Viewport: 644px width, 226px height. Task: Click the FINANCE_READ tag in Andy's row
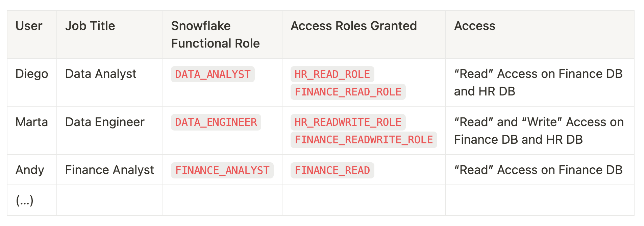tap(332, 170)
